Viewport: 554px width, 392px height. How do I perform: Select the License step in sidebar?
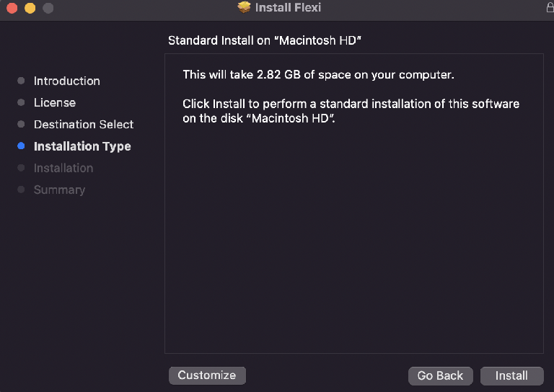[54, 102]
